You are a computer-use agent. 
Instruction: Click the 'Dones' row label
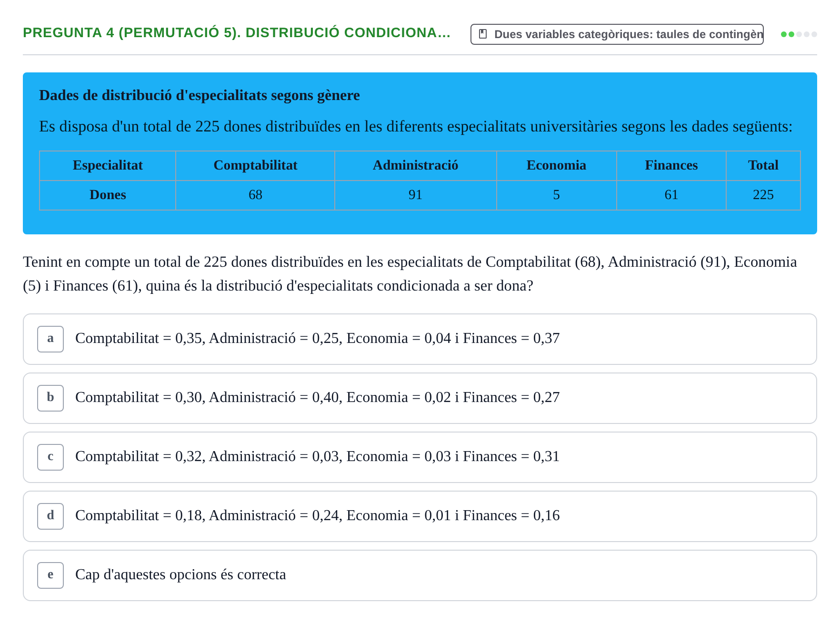(108, 195)
